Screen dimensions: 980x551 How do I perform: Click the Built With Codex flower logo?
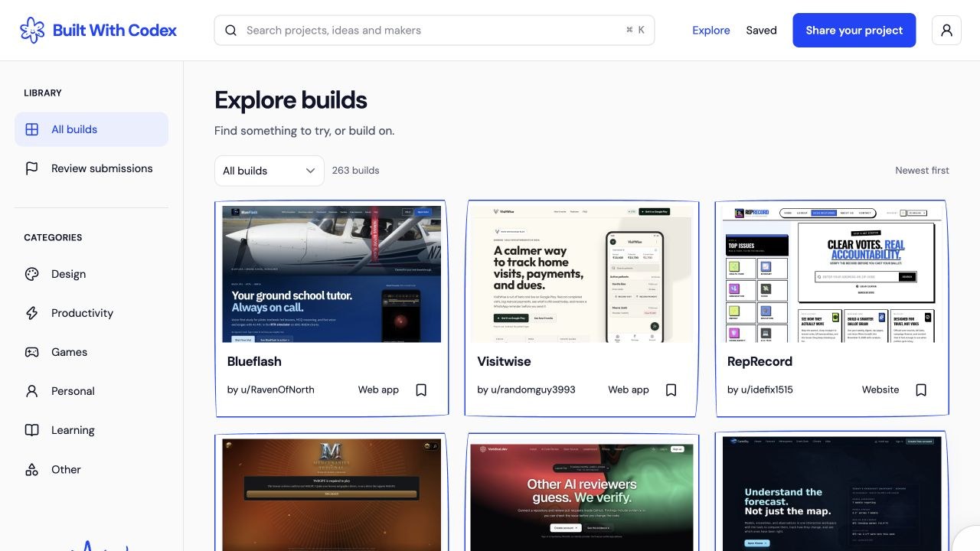pyautogui.click(x=32, y=31)
